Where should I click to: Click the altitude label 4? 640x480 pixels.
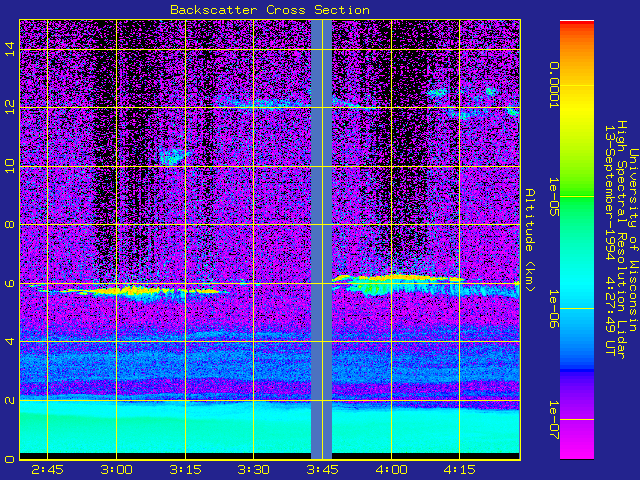pos(10,341)
